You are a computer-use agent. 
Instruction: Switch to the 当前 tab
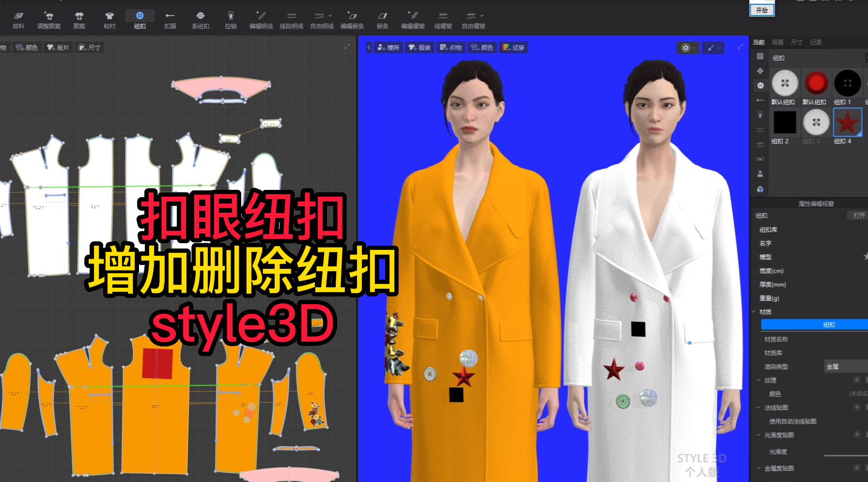pyautogui.click(x=759, y=42)
